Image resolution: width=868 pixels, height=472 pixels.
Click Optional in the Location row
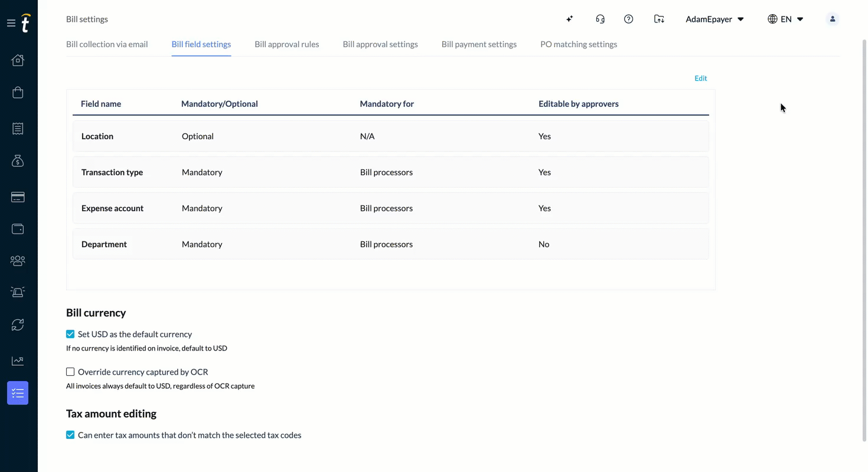198,136
